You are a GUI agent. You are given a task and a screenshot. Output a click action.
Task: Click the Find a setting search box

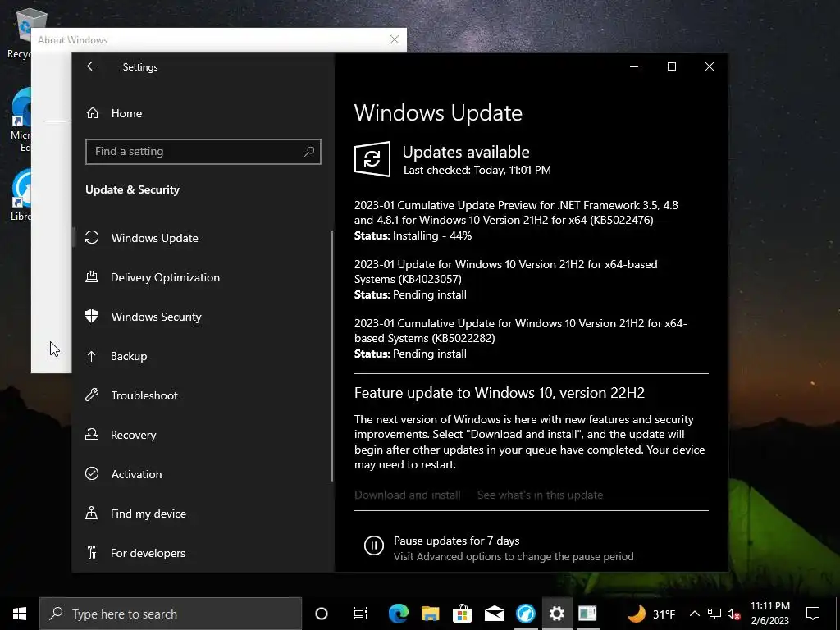[x=203, y=152]
